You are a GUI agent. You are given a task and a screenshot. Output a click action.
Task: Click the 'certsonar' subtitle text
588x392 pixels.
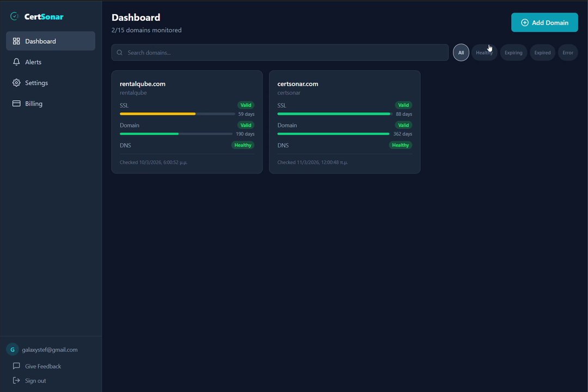pos(289,93)
